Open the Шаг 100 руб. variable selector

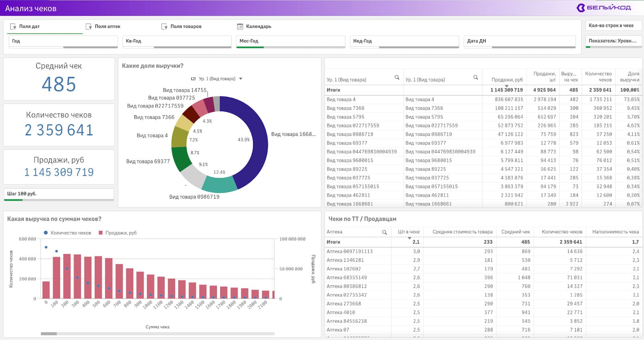59,194
